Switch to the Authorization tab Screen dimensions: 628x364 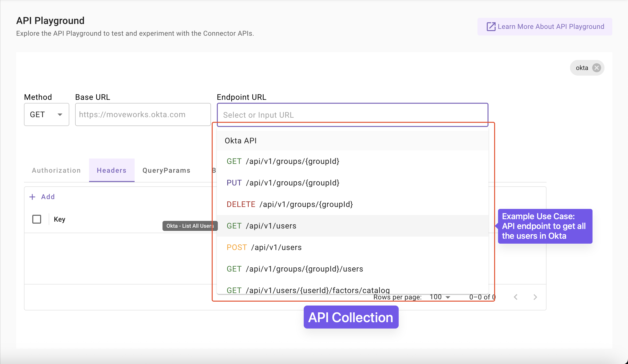point(56,171)
